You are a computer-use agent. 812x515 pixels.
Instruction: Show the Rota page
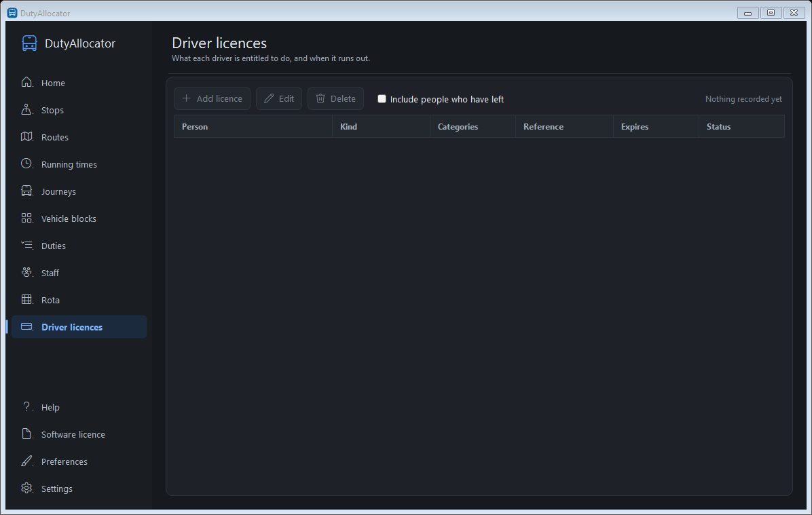(x=79, y=300)
